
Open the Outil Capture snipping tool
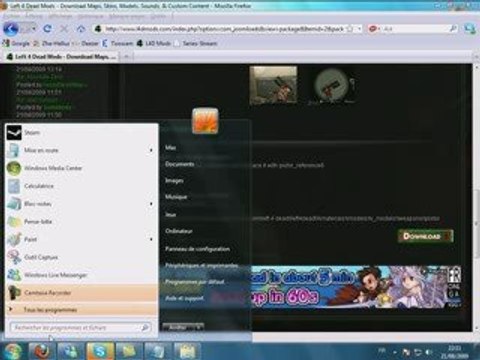click(81, 257)
